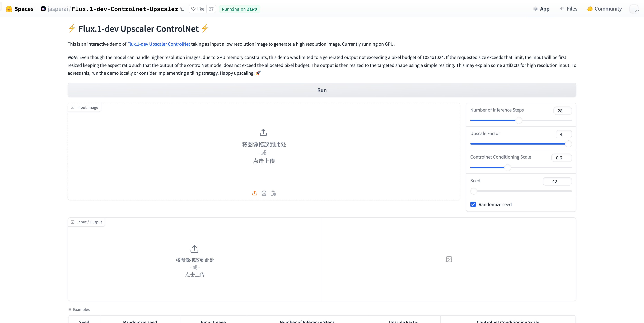This screenshot has width=644, height=323.
Task: Click the Input / Output label icon
Action: coord(73,222)
